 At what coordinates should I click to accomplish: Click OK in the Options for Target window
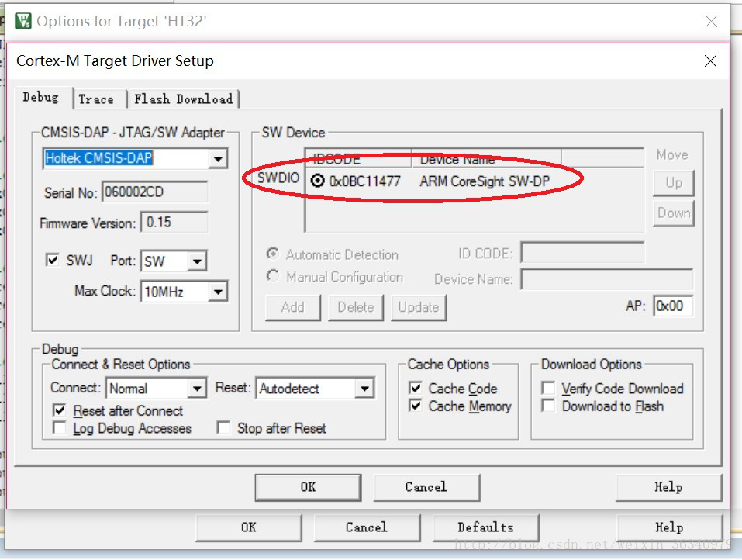248,527
